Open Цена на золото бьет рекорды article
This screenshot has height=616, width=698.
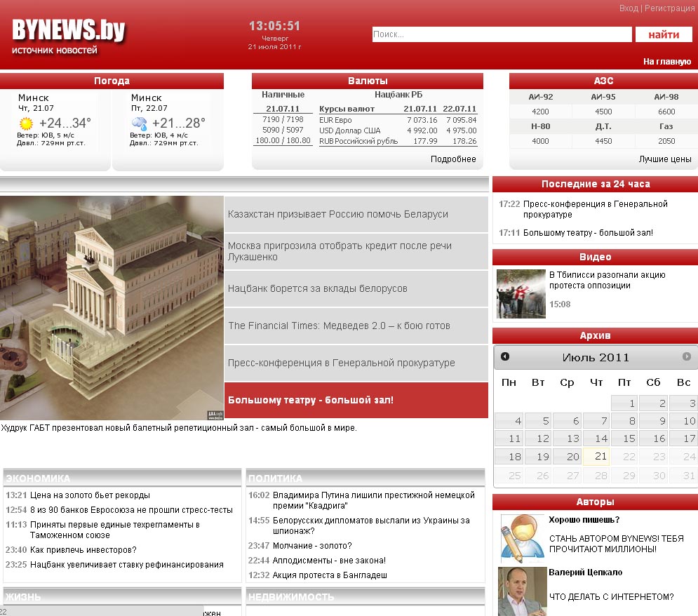tap(90, 495)
